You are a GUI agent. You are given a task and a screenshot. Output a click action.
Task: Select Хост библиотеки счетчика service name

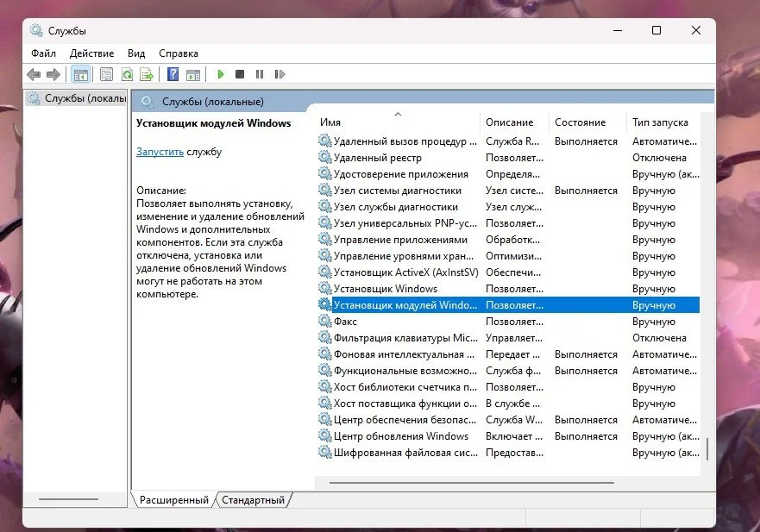(405, 387)
